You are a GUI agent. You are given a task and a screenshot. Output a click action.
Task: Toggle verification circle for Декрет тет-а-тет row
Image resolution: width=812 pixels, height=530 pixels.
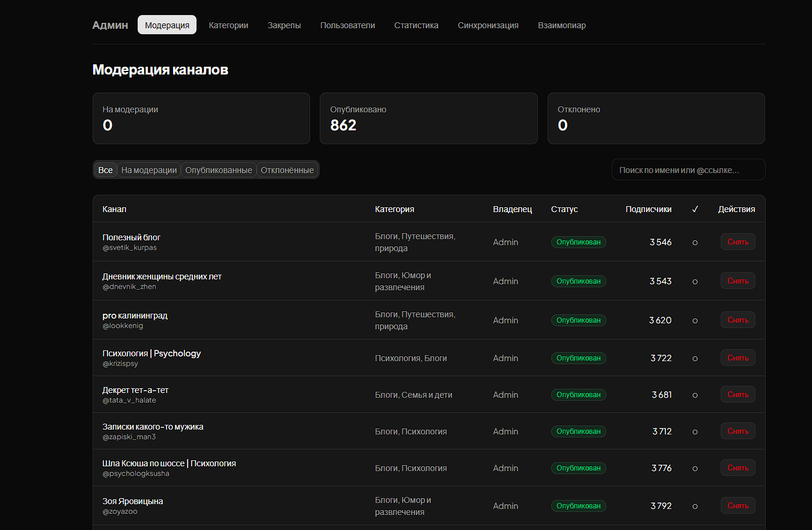click(x=695, y=395)
